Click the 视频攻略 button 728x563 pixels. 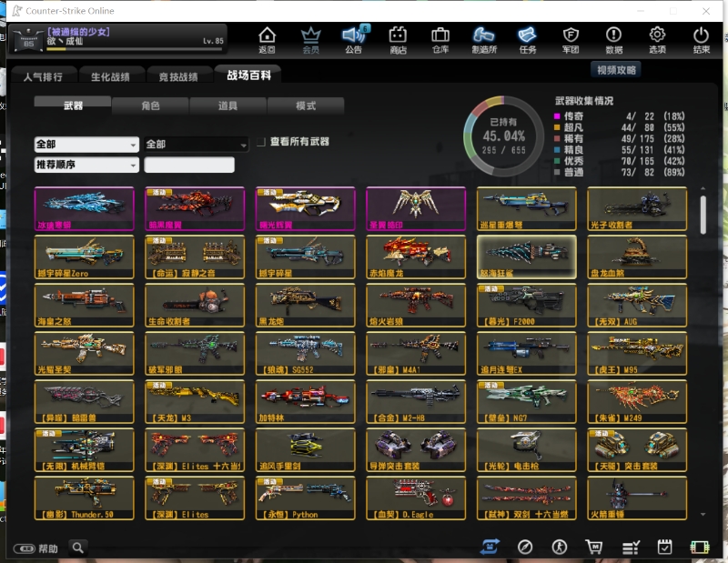pyautogui.click(x=616, y=70)
